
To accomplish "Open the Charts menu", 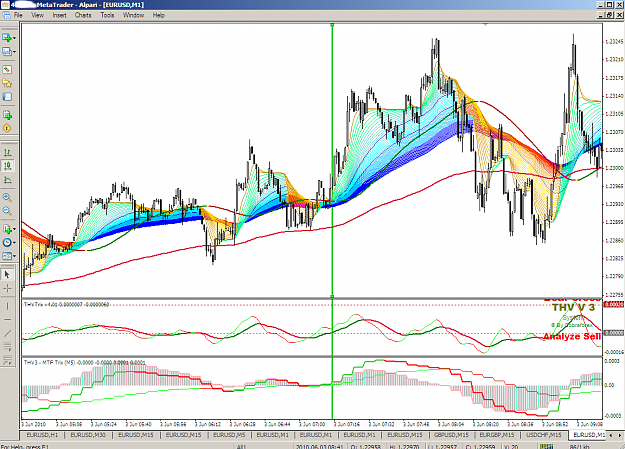I will [83, 15].
